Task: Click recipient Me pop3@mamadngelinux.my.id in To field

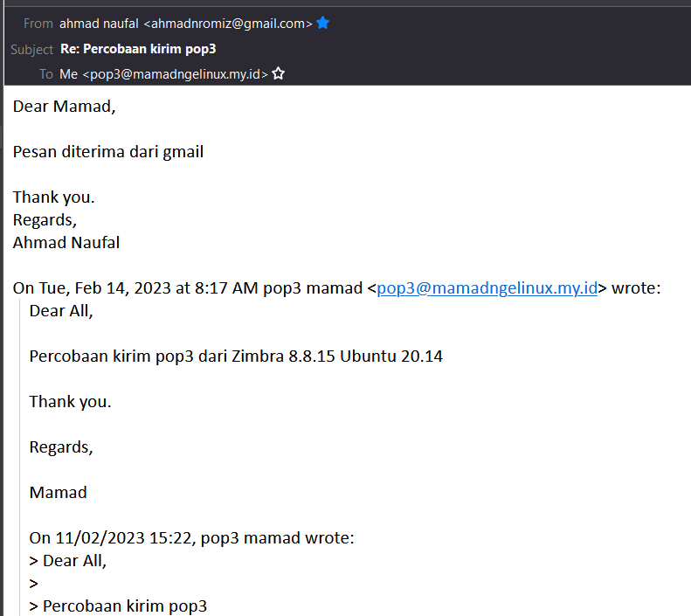Action: point(163,74)
